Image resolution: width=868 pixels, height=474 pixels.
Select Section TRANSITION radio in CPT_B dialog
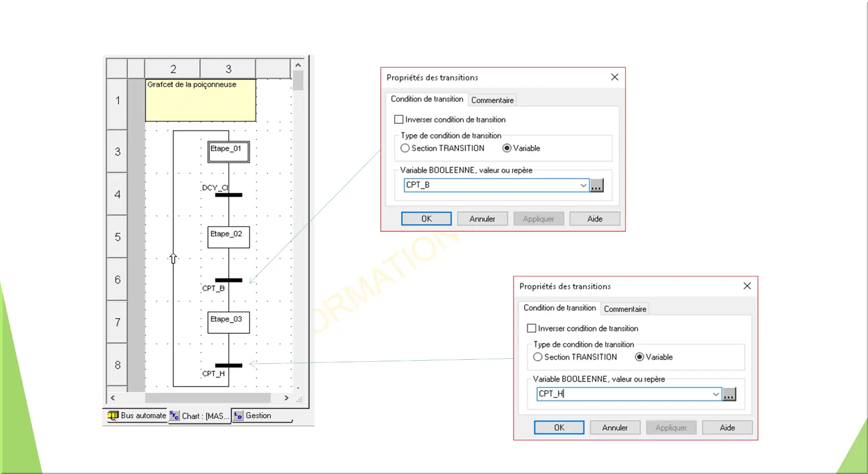405,148
